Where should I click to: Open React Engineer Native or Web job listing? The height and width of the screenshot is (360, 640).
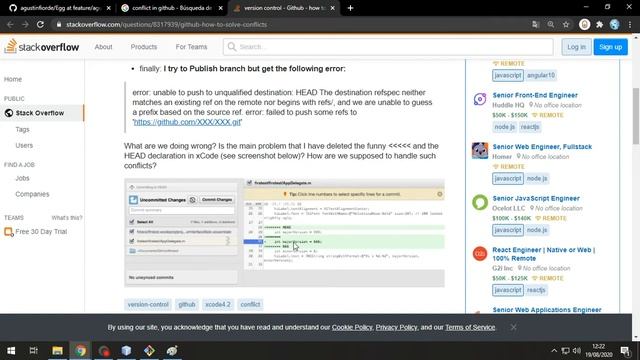pos(544,254)
